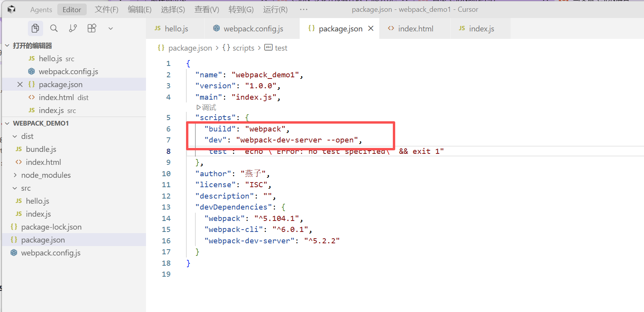Place cursor on "devDependencies" key
This screenshot has height=312, width=644.
click(234, 207)
